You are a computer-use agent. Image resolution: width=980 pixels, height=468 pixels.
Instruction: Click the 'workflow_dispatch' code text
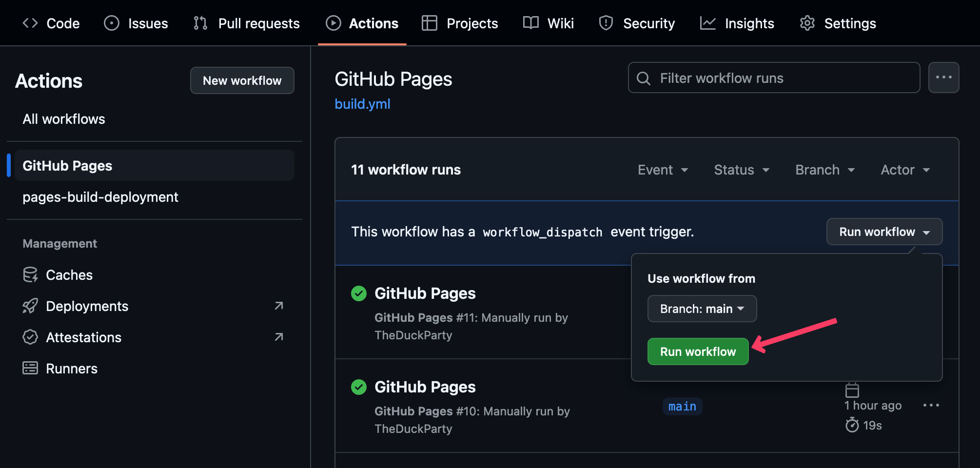tap(543, 232)
